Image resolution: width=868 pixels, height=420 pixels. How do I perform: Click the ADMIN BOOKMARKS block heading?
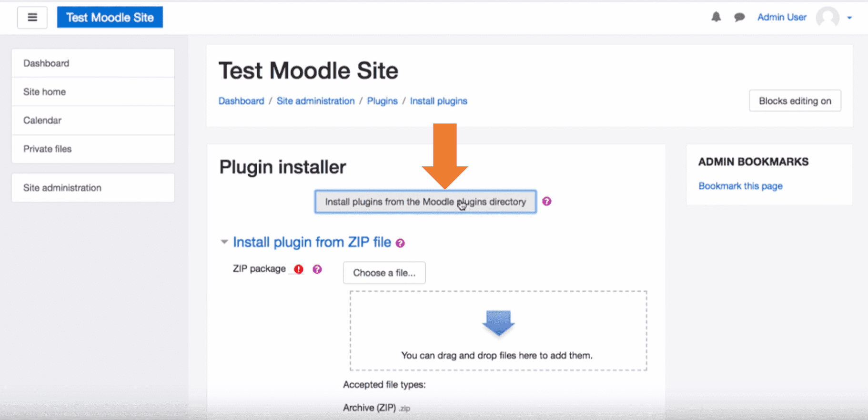(753, 162)
